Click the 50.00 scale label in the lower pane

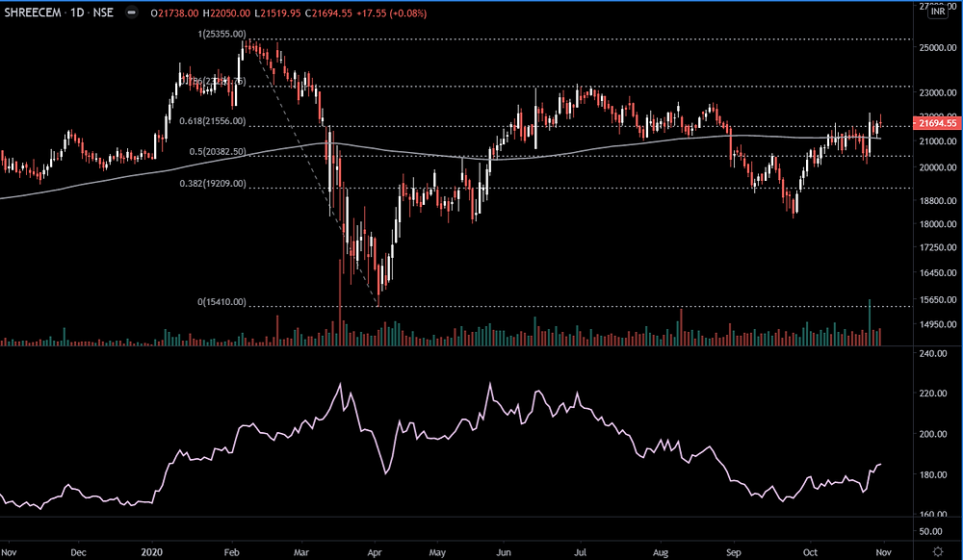931,531
